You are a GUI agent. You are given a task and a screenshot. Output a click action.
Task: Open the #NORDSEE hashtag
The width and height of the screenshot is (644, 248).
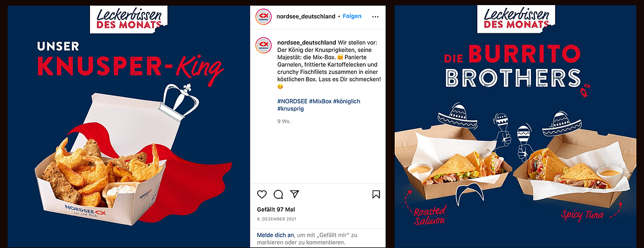point(292,101)
